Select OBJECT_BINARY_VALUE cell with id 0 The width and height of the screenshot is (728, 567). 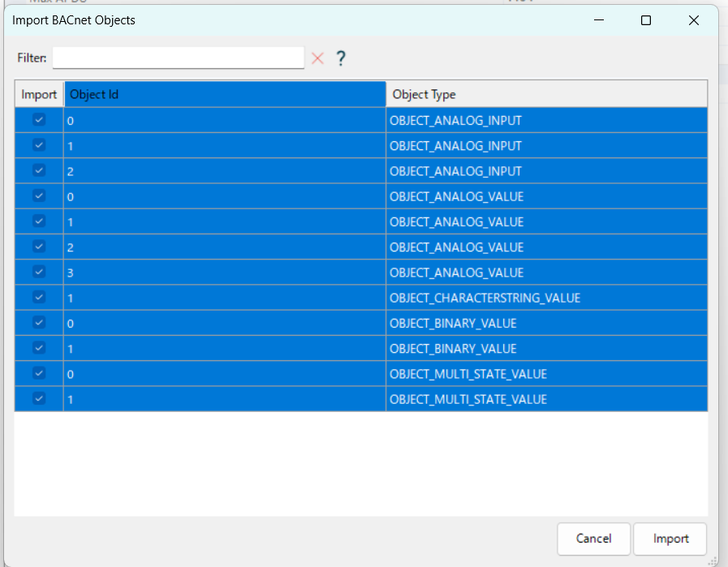point(546,323)
